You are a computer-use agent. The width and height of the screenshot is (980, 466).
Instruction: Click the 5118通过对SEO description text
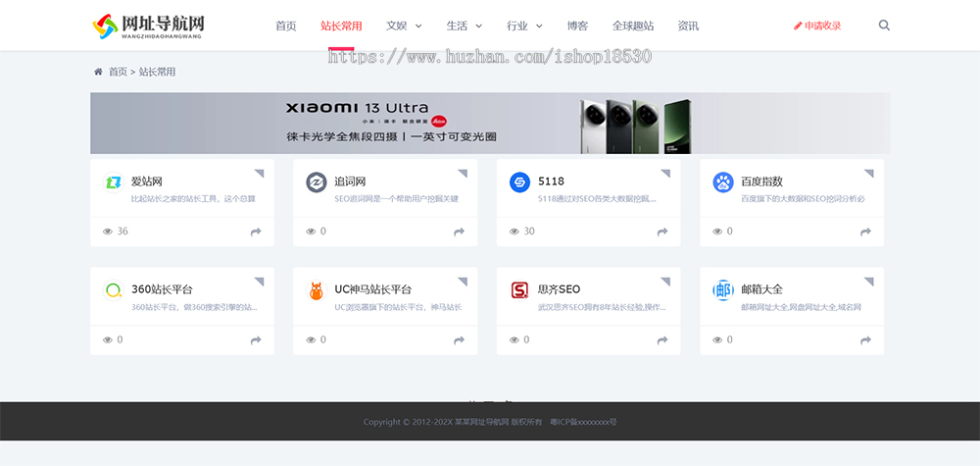(x=598, y=199)
